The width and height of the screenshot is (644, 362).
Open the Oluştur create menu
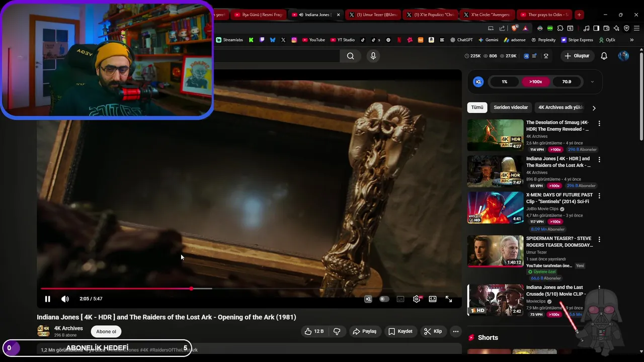[577, 56]
